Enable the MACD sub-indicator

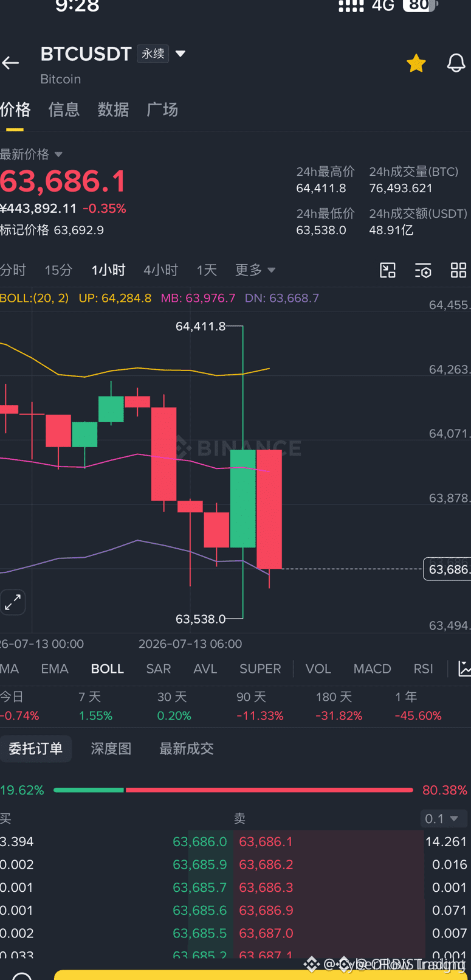pos(373,669)
